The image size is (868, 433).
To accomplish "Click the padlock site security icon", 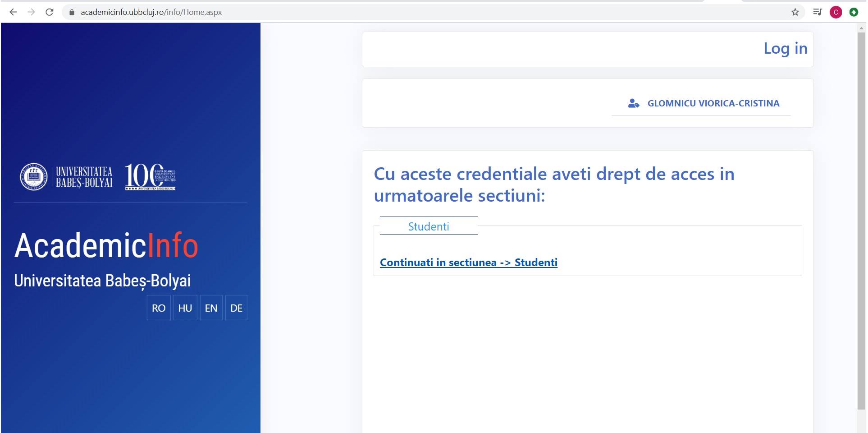I will [x=71, y=12].
